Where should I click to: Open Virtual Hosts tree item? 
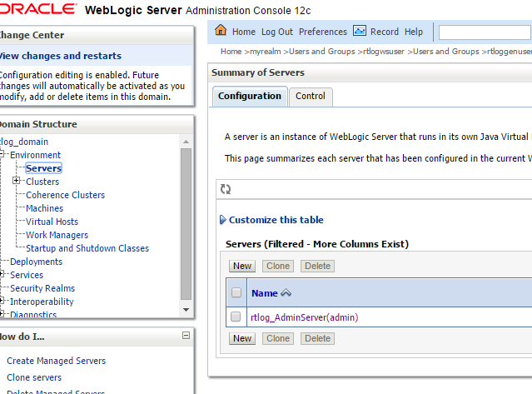pos(52,222)
